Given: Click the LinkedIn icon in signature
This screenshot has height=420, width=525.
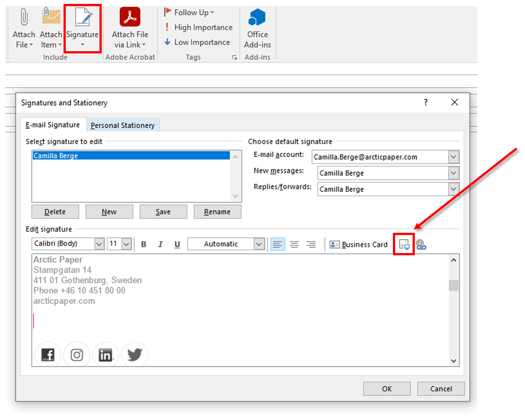Looking at the screenshot, I should tap(106, 354).
